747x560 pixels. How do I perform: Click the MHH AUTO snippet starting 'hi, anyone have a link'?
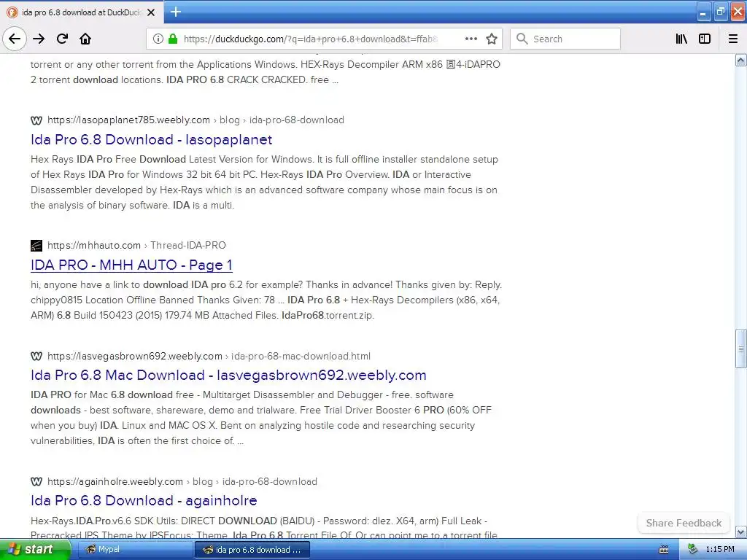pos(266,300)
